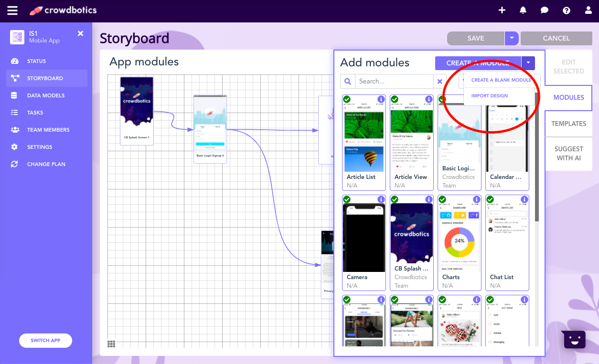Viewport: 599px width, 364px height.
Task: Switch to the Modules tab
Action: [x=568, y=97]
